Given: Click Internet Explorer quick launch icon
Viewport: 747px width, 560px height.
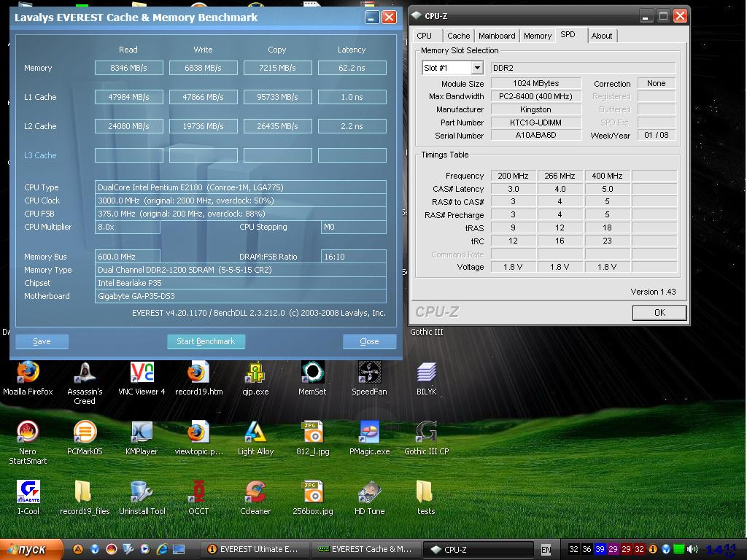Looking at the screenshot, I should point(162,549).
